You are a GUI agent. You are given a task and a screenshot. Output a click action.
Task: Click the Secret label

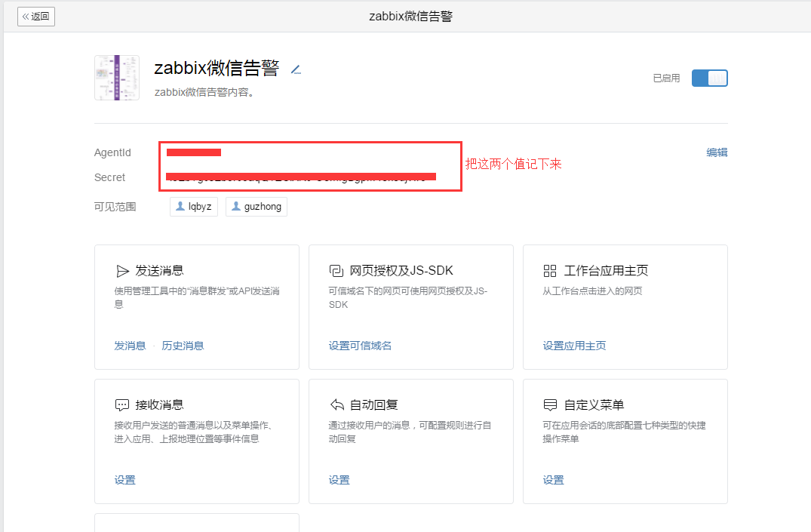(109, 177)
